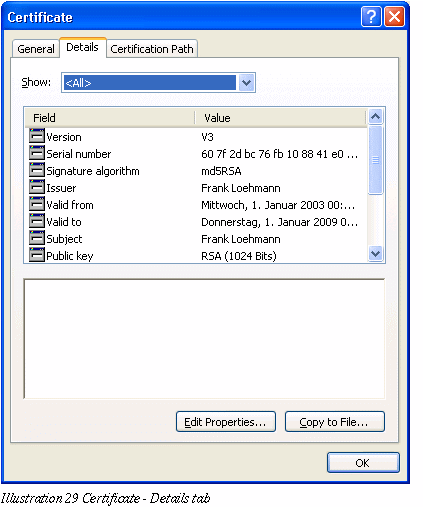Viewport: 423px width, 507px height.
Task: Click inside the empty field detail box
Action: click(x=204, y=339)
